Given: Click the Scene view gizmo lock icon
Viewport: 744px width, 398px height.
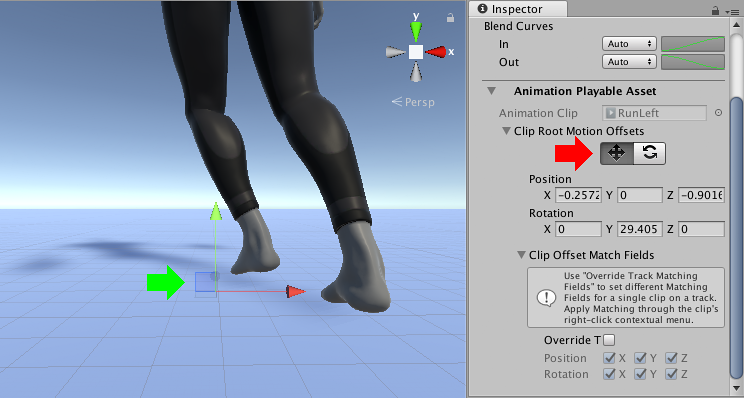Looking at the screenshot, I should (x=450, y=18).
